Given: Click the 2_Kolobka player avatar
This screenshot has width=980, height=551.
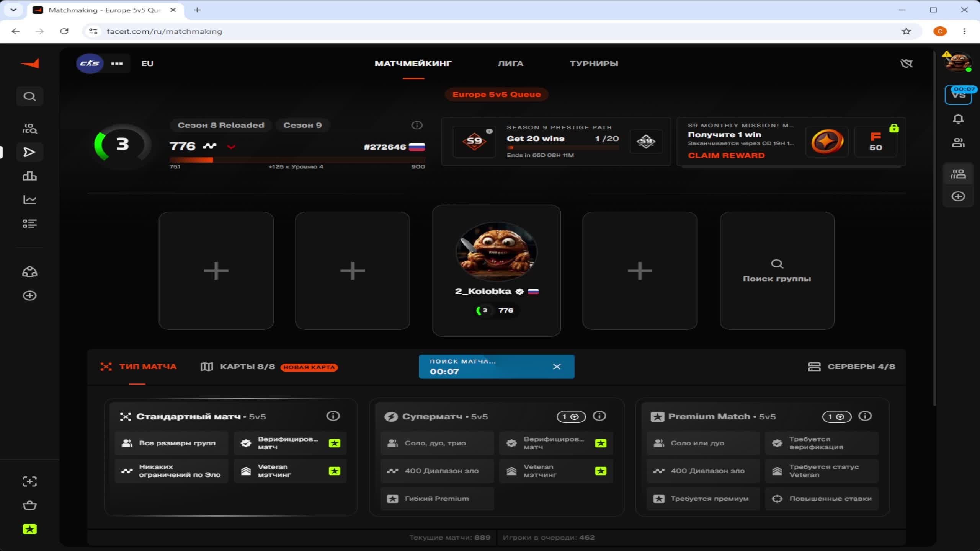Looking at the screenshot, I should pos(497,251).
